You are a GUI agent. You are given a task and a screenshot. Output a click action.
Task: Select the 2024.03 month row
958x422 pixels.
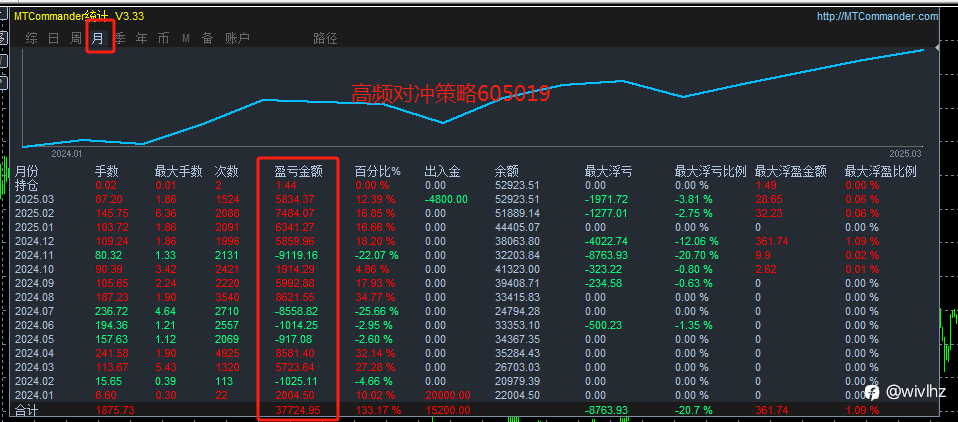point(32,367)
